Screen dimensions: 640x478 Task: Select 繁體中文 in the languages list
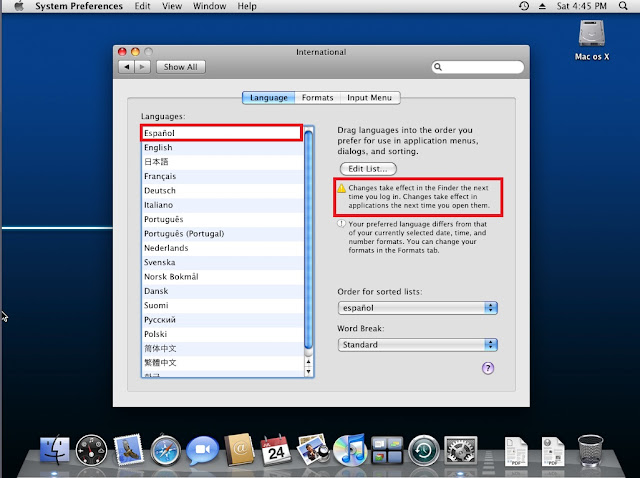[x=223, y=362]
